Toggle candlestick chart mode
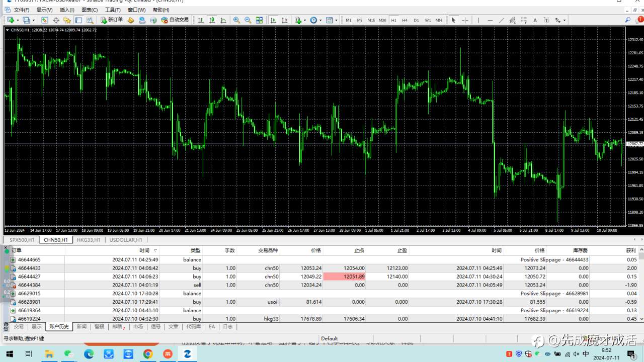644x362 pixels. [x=212, y=20]
